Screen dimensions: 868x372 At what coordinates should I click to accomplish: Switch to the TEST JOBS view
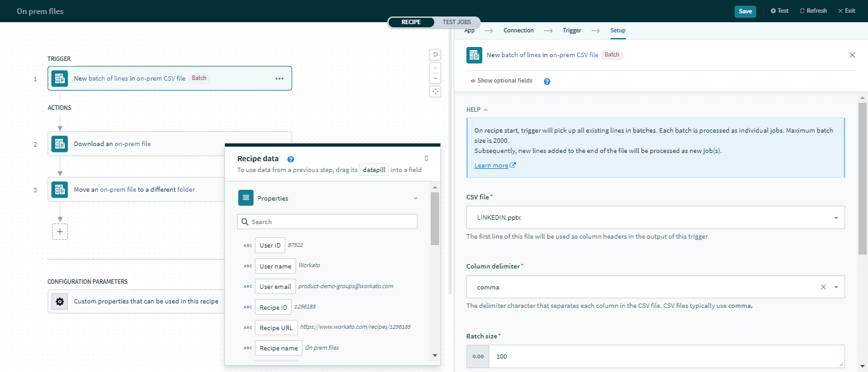[x=457, y=22]
